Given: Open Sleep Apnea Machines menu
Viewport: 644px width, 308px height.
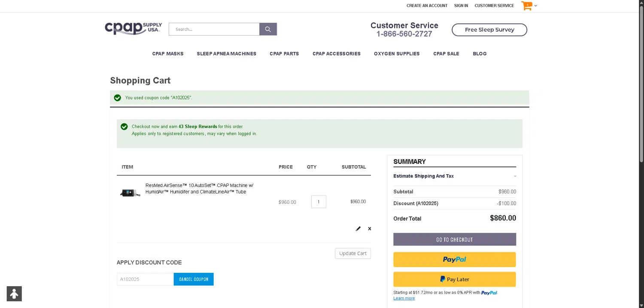Looking at the screenshot, I should coord(227,54).
